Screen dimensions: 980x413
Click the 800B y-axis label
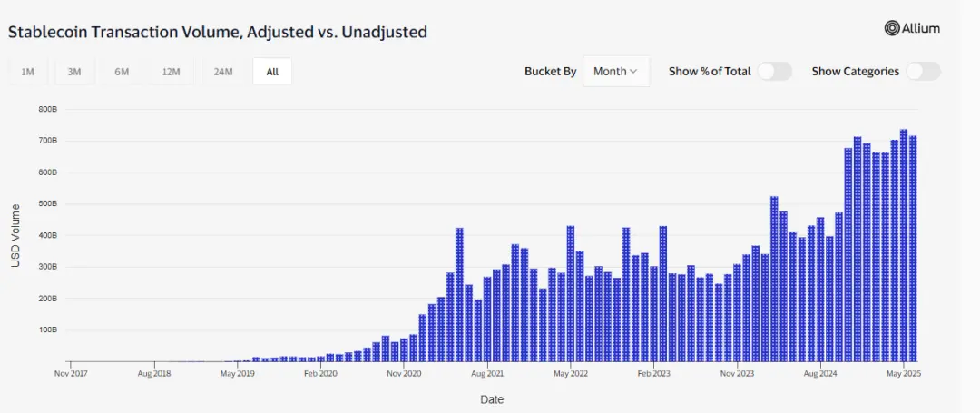(48, 109)
